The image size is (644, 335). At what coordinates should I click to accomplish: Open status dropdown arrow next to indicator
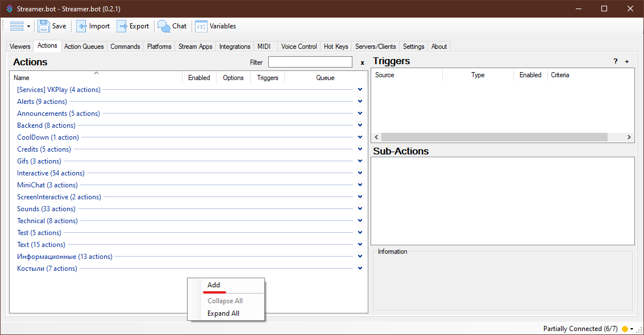click(x=631, y=329)
